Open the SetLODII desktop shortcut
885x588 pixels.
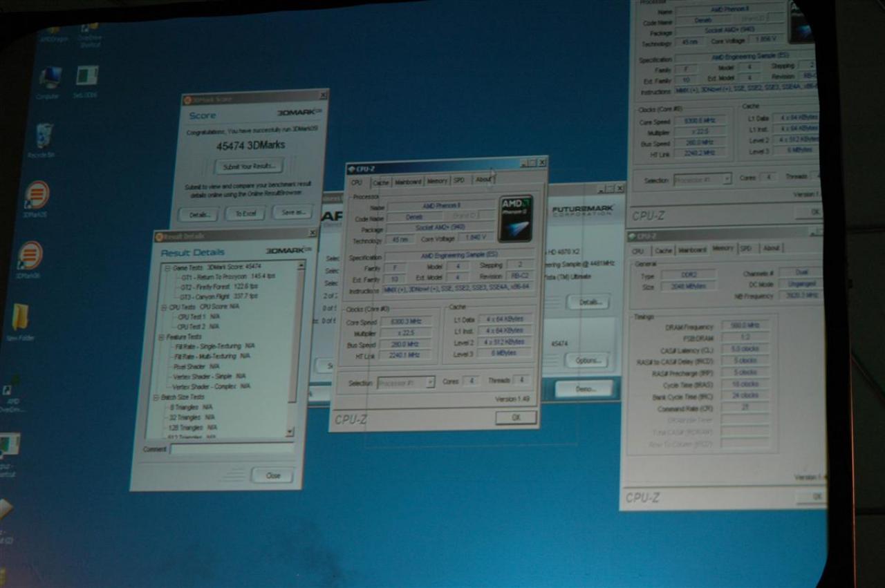86,82
